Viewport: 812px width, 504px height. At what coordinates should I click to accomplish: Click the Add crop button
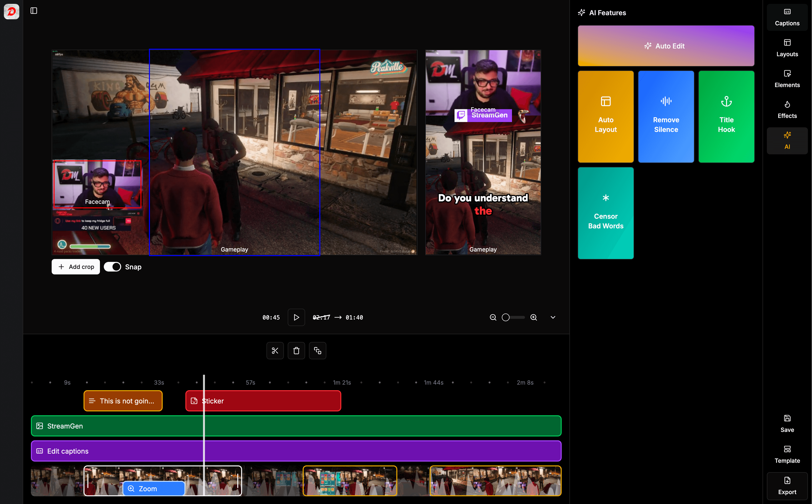75,267
